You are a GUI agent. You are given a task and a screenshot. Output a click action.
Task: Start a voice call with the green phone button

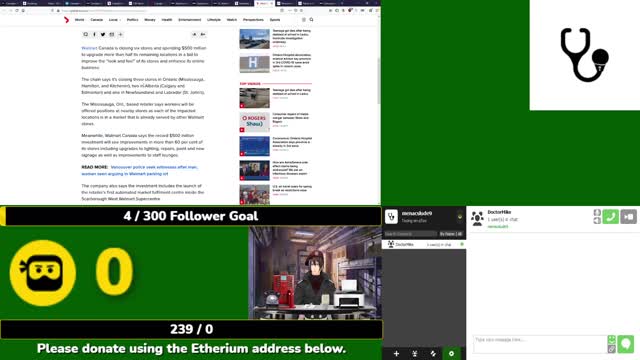point(611,217)
